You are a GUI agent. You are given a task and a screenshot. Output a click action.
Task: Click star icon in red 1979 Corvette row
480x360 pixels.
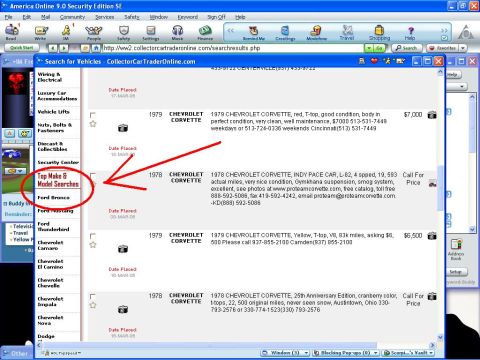(x=93, y=124)
